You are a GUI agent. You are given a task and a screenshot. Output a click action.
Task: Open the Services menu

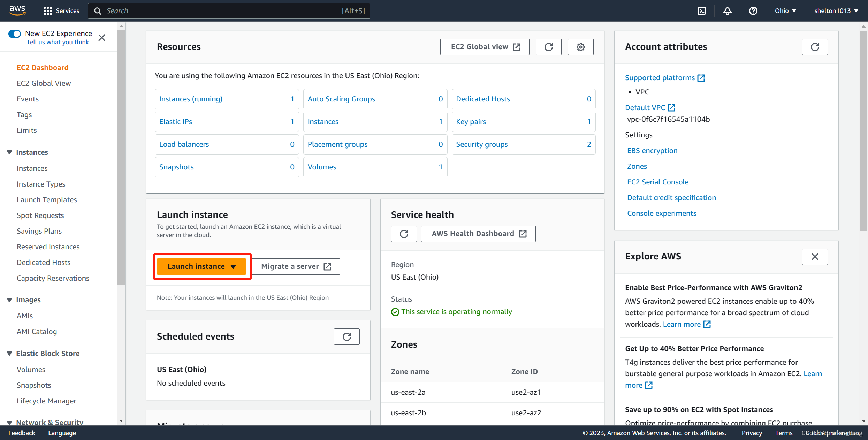pos(61,11)
